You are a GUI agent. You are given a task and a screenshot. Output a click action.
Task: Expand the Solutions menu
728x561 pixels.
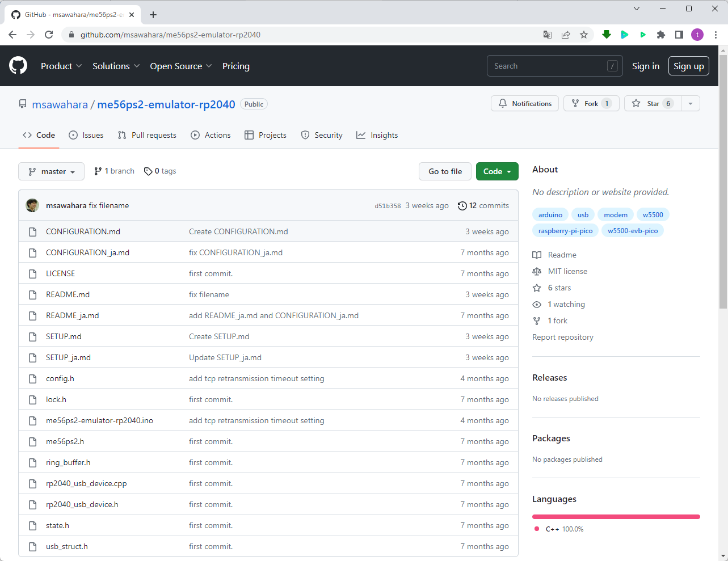pos(116,66)
